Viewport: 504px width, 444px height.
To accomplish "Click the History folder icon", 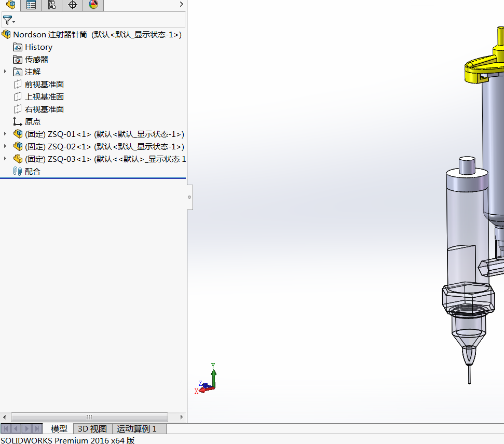I will 18,47.
